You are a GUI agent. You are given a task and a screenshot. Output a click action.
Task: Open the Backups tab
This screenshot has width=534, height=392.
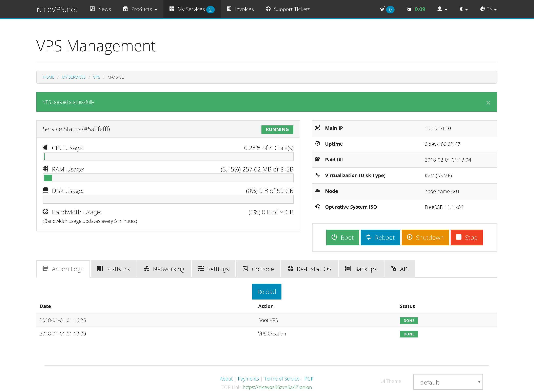(361, 269)
